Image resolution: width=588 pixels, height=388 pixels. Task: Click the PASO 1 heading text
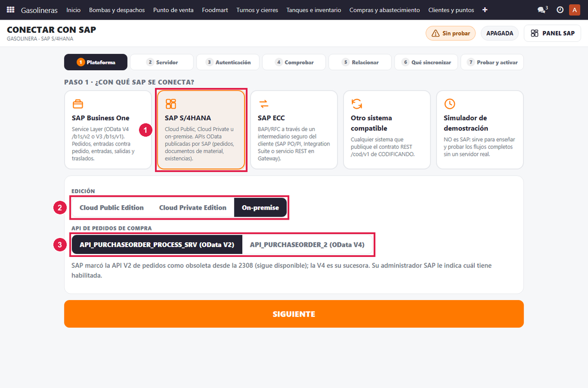point(129,82)
